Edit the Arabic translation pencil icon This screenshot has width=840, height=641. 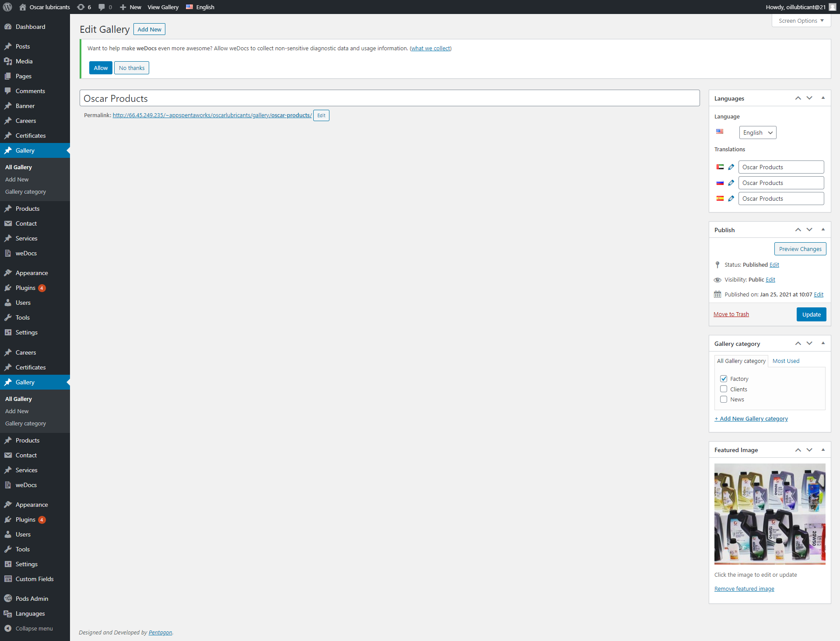731,167
